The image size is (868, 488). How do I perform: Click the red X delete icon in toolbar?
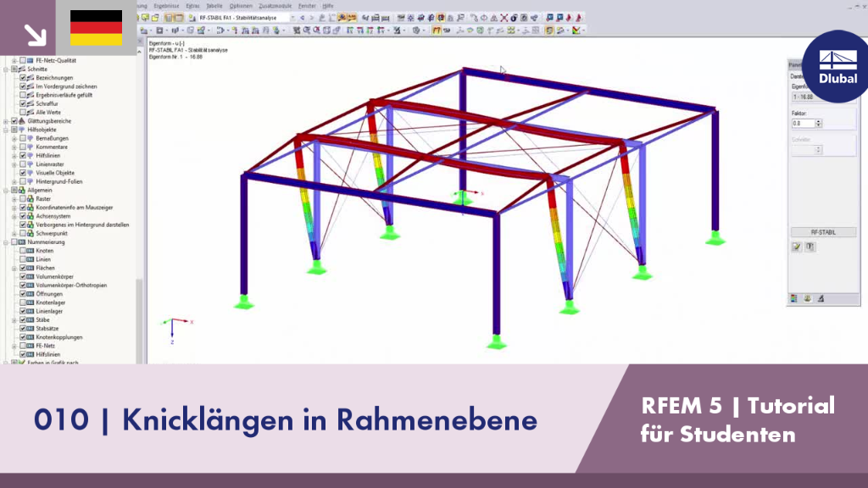point(504,18)
